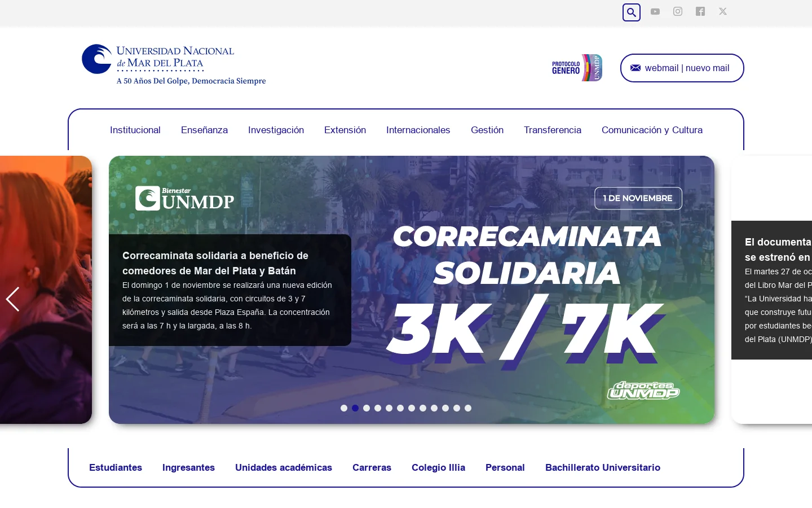The height and width of the screenshot is (508, 812).
Task: Open the Protocolo Género badge
Action: click(x=577, y=68)
